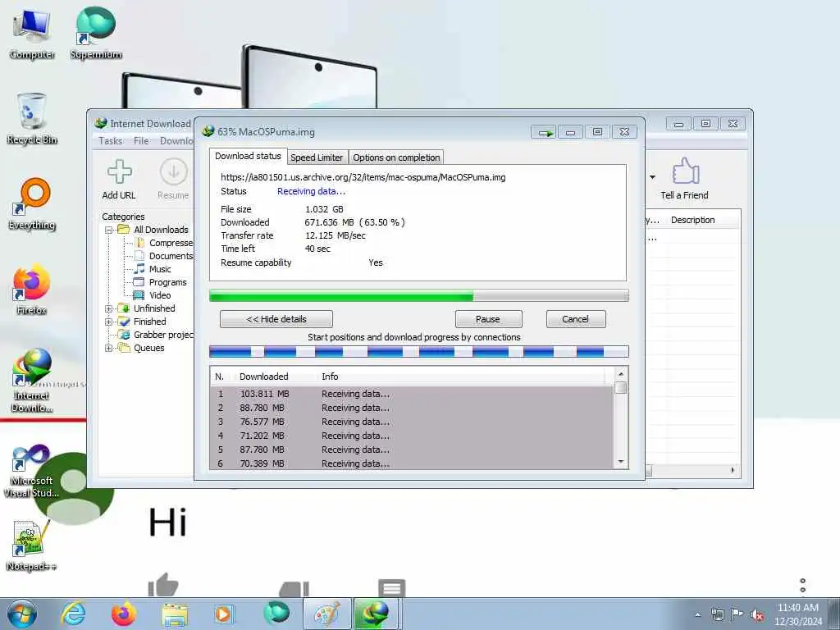Viewport: 840px width, 630px height.
Task: Click the Downloaded column header in connections list
Action: click(263, 377)
